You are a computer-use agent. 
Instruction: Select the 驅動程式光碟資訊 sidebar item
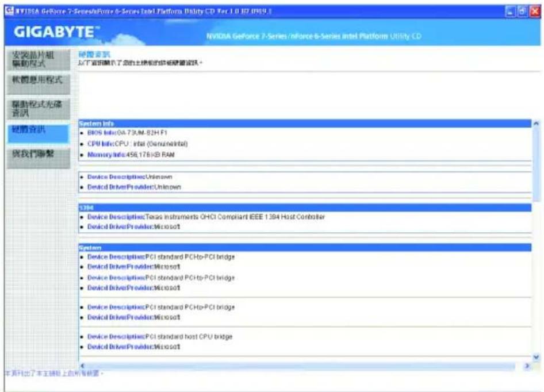[38, 109]
